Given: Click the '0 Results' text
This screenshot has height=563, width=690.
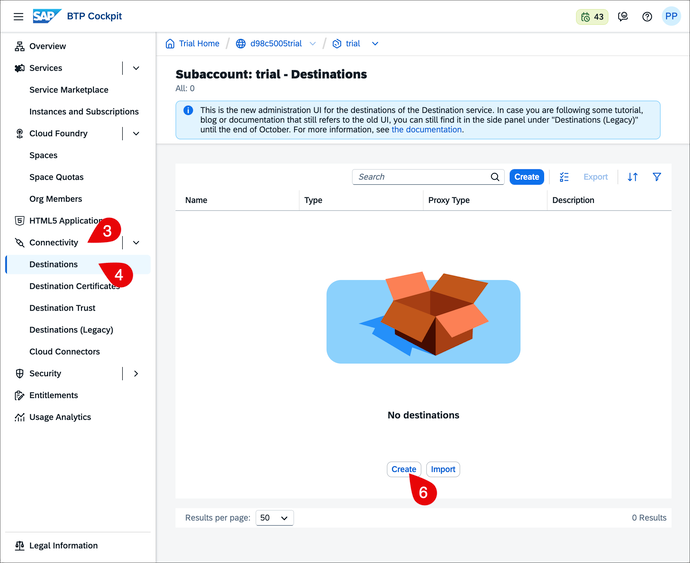Looking at the screenshot, I should tap(649, 518).
